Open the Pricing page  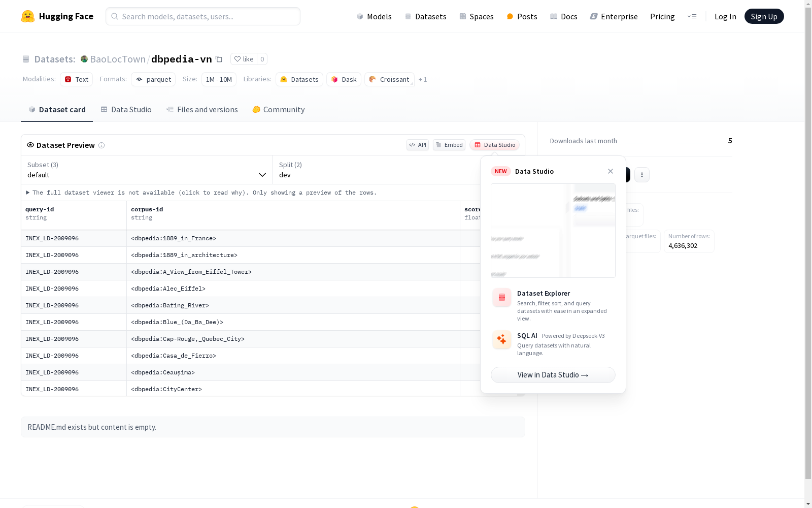click(662, 16)
